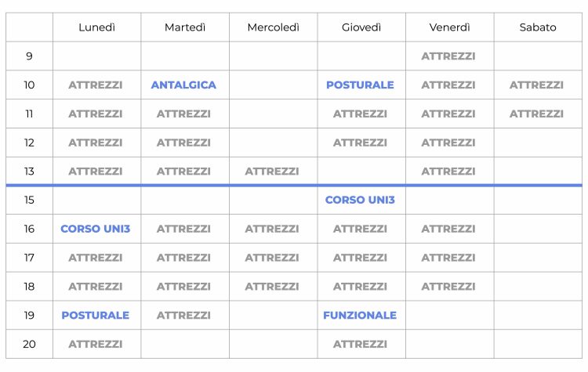Image resolution: width=588 pixels, height=372 pixels.
Task: Click the Venerdì column header
Action: pyautogui.click(x=449, y=27)
